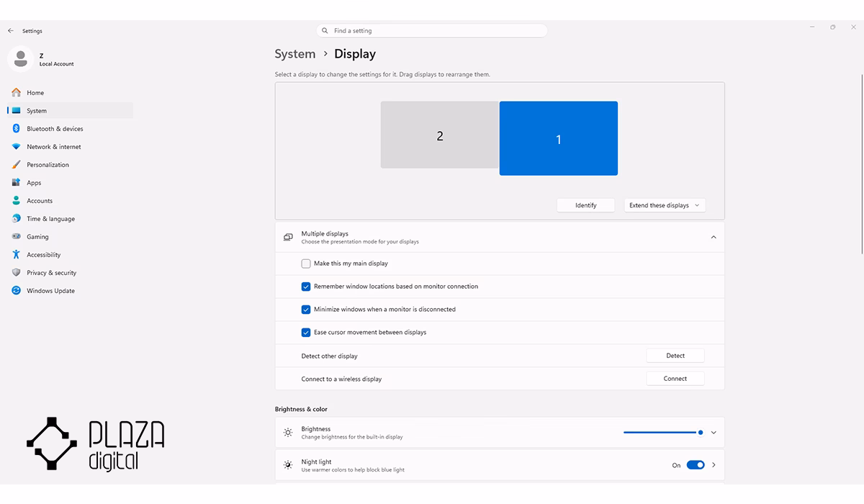864x504 pixels.
Task: Expand the Brightness options chevron
Action: click(714, 433)
